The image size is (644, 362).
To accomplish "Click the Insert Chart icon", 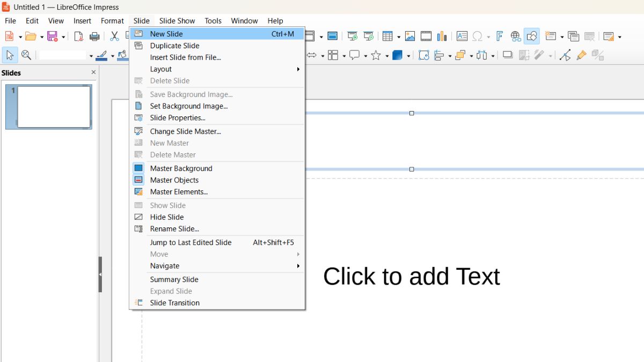I will point(442,36).
